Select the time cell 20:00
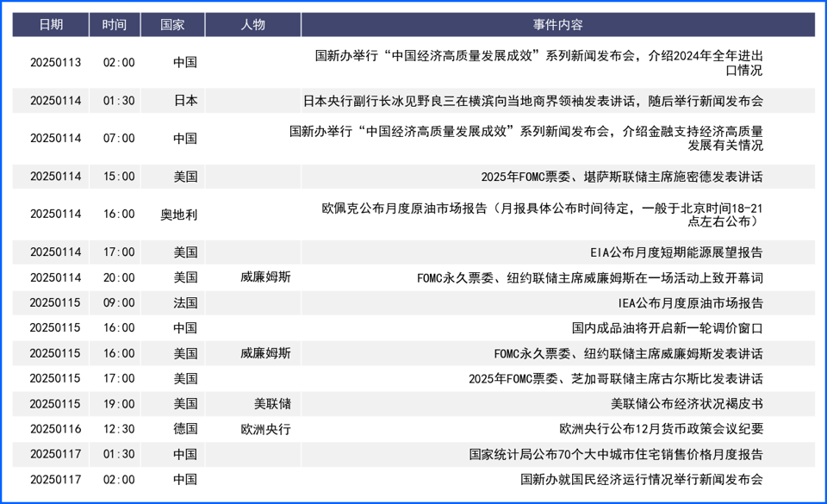The height and width of the screenshot is (504, 827). [119, 277]
